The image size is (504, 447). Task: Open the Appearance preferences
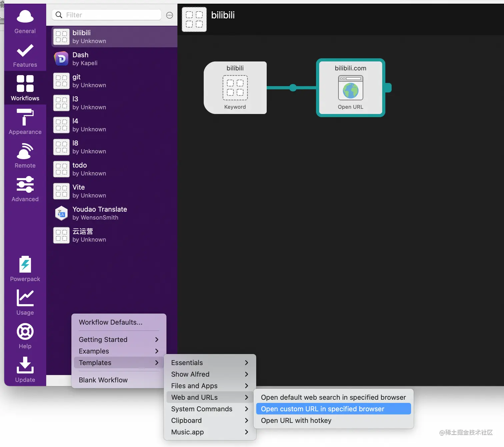pyautogui.click(x=25, y=122)
